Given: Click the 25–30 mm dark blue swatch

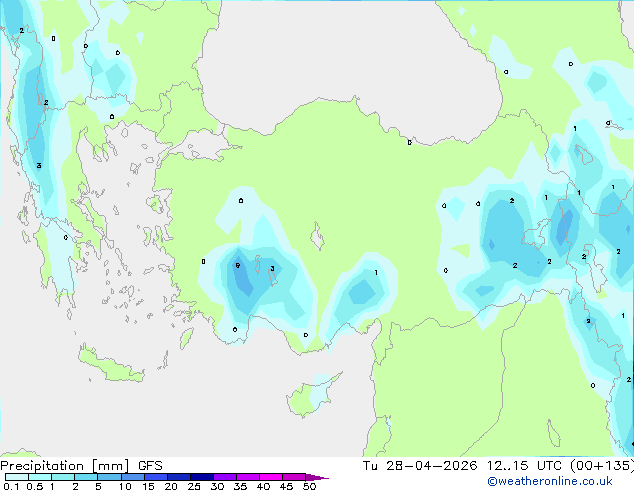Looking at the screenshot, I should (201, 477).
